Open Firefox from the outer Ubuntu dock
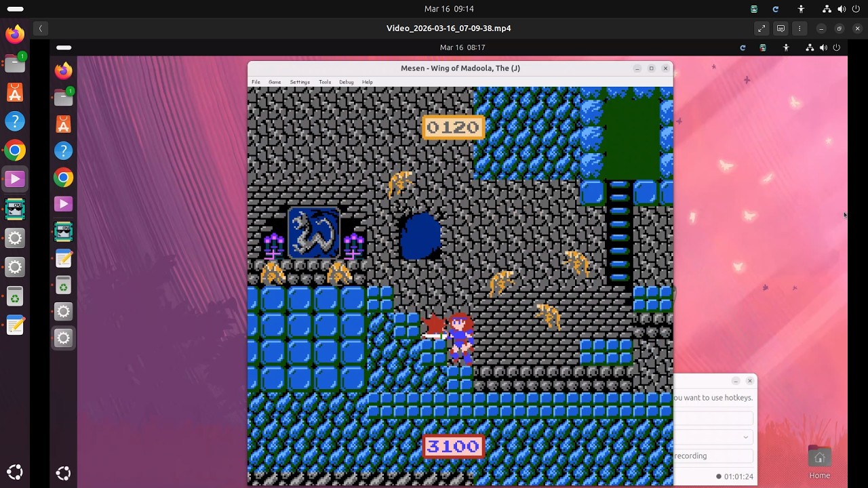The image size is (868, 488). tap(15, 34)
